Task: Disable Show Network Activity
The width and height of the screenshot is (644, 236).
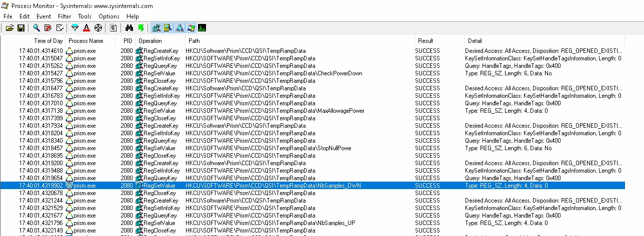Action: pyautogui.click(x=179, y=28)
